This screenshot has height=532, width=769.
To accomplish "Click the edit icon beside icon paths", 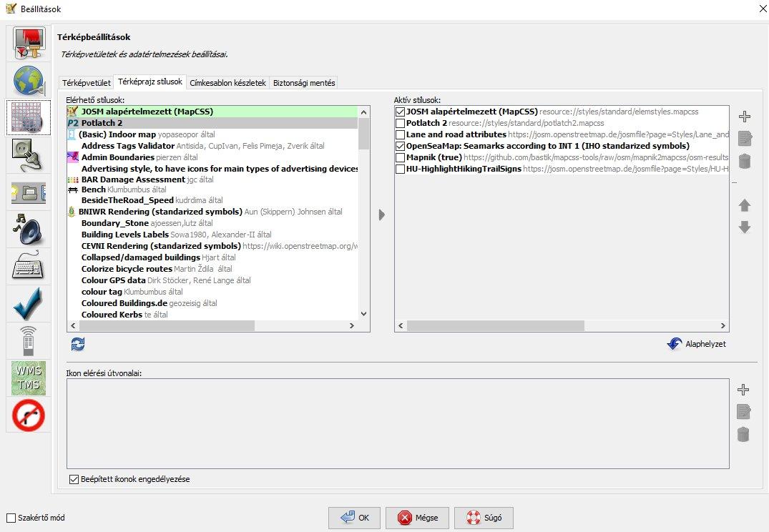I will [x=743, y=412].
